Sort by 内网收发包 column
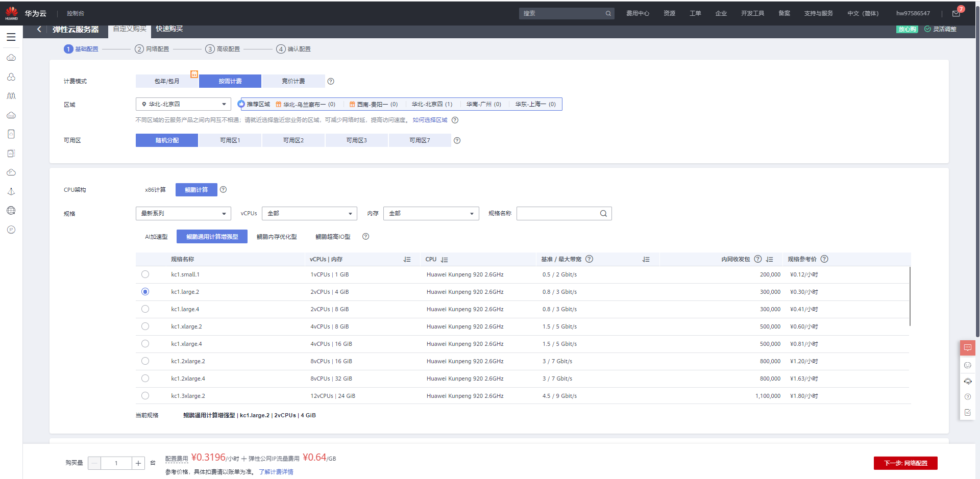980x479 pixels. click(x=769, y=259)
